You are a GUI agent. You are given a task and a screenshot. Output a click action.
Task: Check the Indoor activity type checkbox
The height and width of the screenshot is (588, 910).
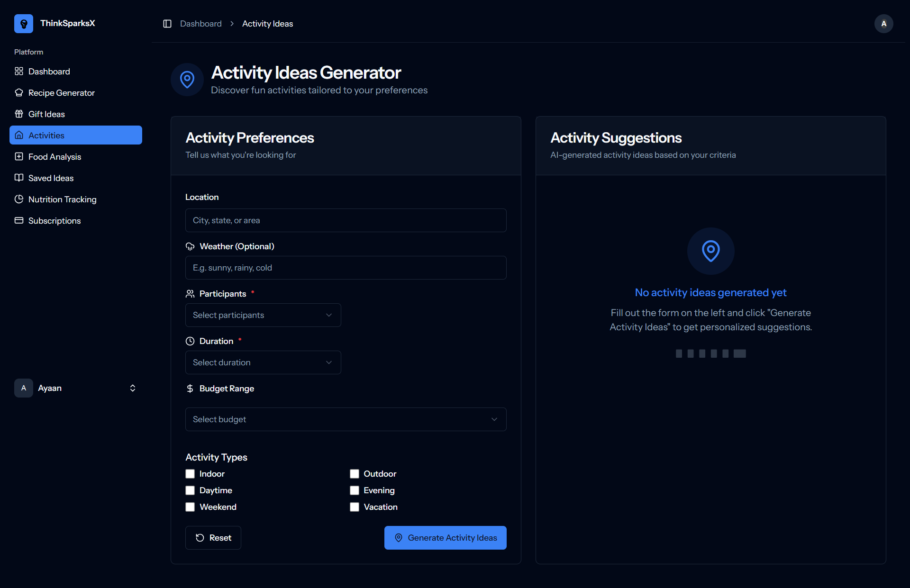(x=190, y=474)
